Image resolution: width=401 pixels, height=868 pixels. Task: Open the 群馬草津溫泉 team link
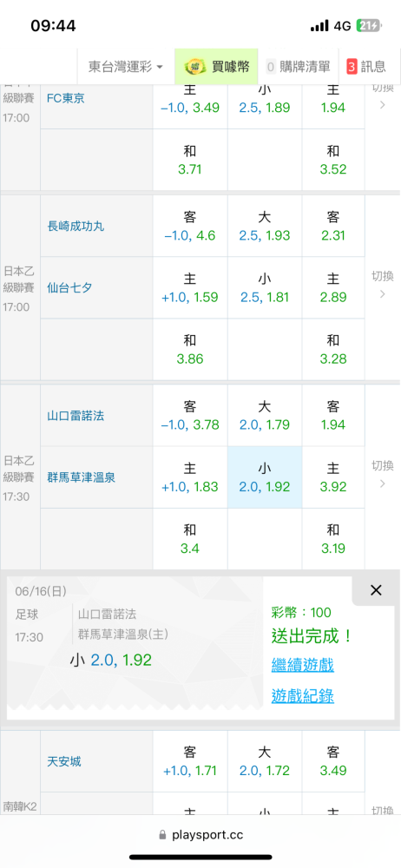click(x=82, y=477)
